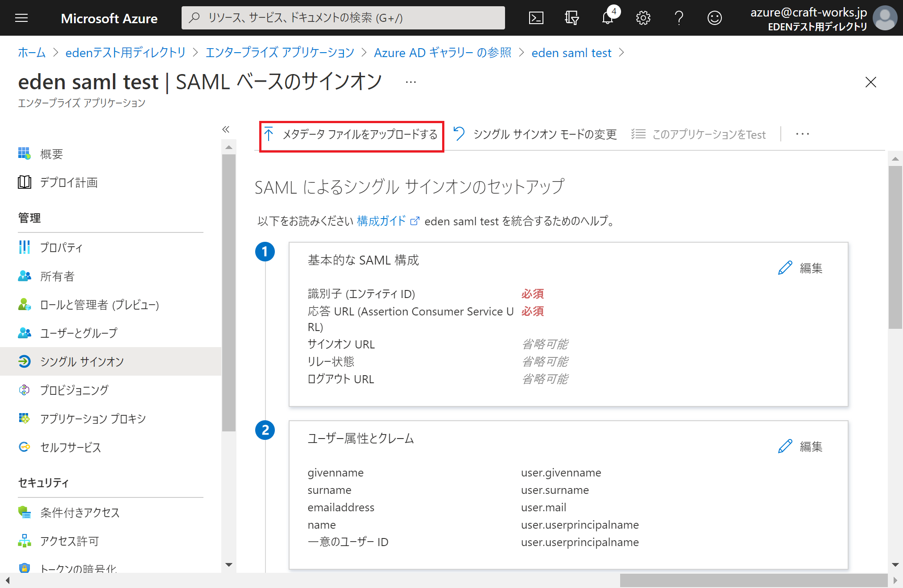Screen dimensions: 903x588
Task: Open the directory and subscription filter
Action: [x=572, y=18]
